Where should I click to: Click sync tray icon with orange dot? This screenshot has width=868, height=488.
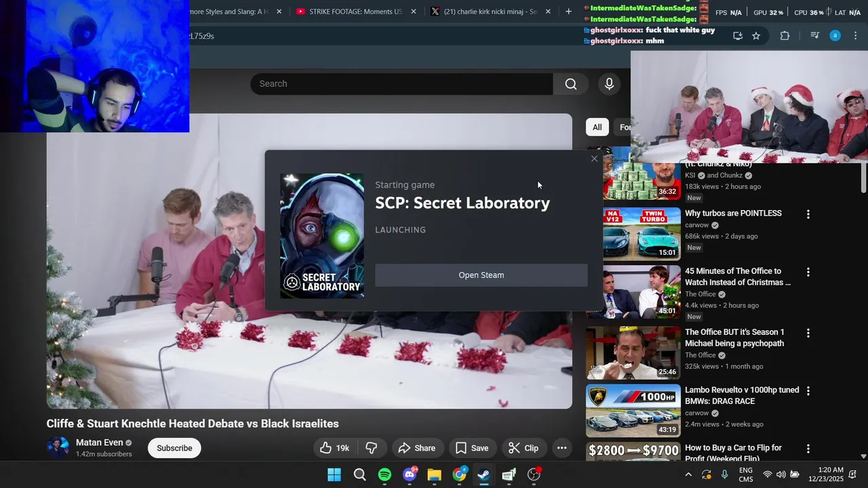click(x=707, y=474)
